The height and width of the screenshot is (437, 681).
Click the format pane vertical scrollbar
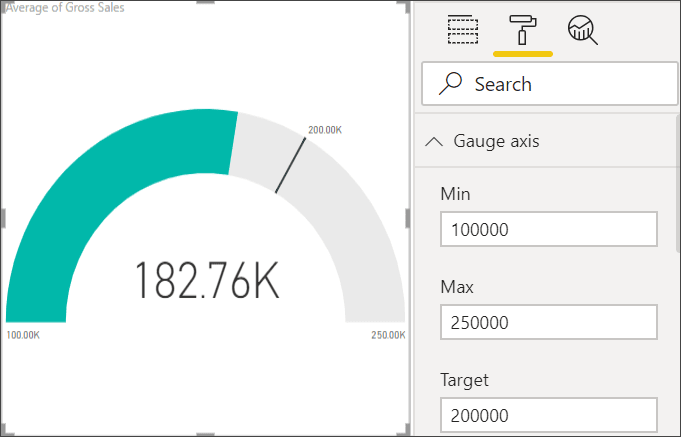point(678,182)
